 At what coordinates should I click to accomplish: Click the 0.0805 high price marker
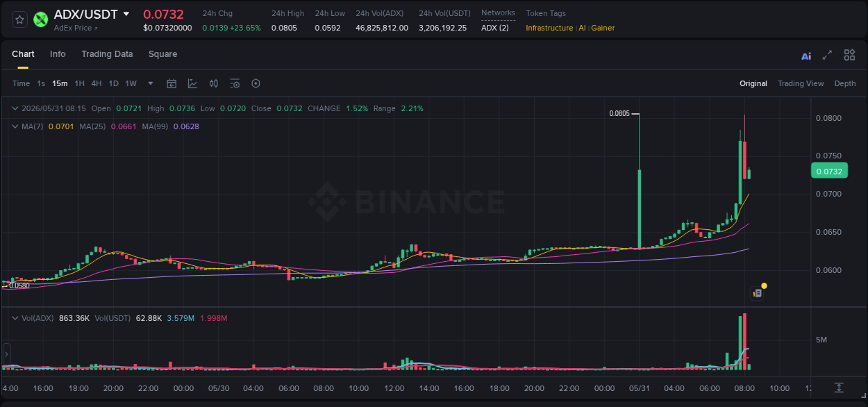(619, 113)
